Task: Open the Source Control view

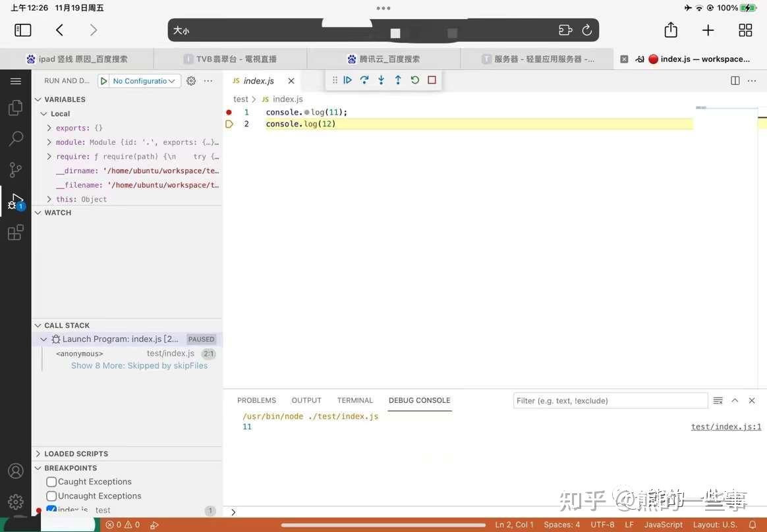Action: pyautogui.click(x=15, y=169)
